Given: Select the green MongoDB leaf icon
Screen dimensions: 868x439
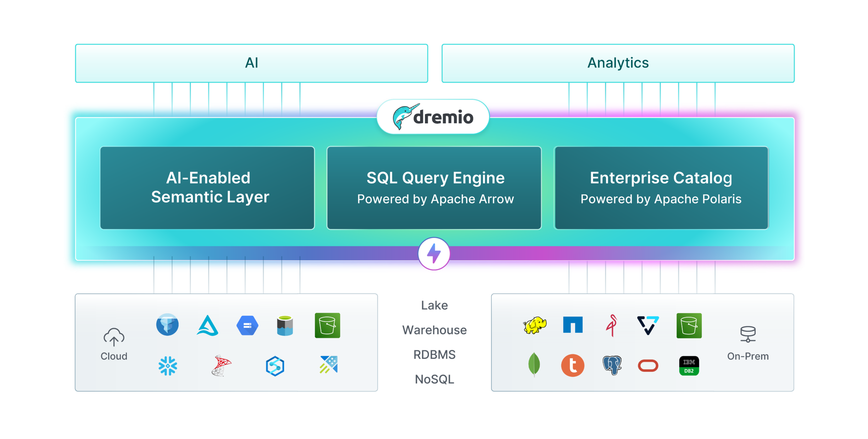Looking at the screenshot, I should tap(534, 365).
